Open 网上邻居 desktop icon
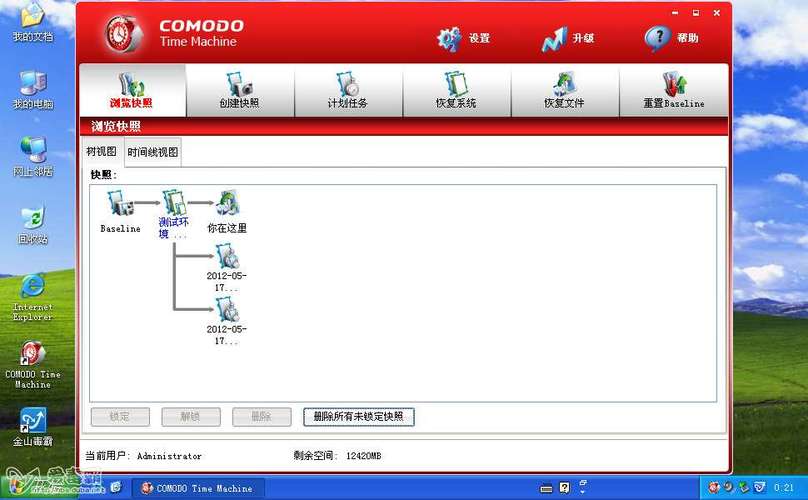 [x=33, y=157]
